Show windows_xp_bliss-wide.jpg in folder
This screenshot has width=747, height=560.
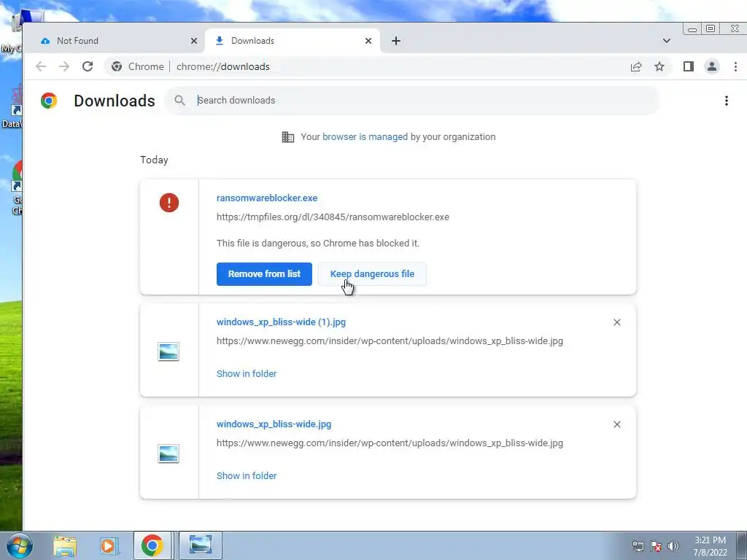tap(247, 475)
